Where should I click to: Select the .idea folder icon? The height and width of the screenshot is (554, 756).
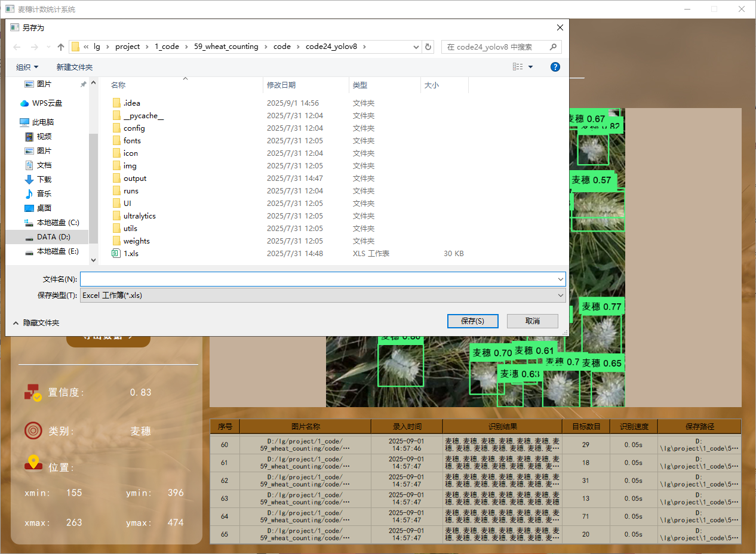coord(116,103)
